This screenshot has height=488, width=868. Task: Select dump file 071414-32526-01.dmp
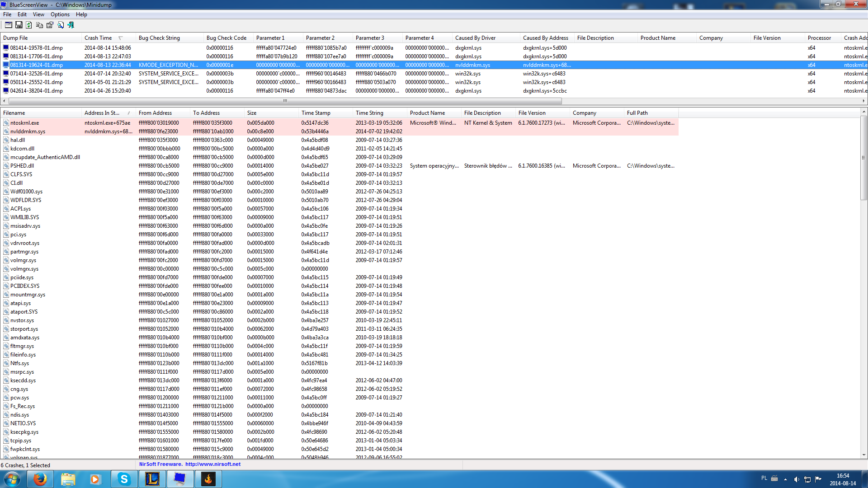[x=36, y=74]
